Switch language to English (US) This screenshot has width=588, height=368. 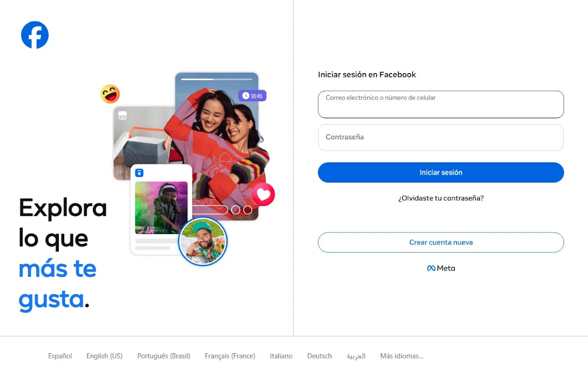104,356
